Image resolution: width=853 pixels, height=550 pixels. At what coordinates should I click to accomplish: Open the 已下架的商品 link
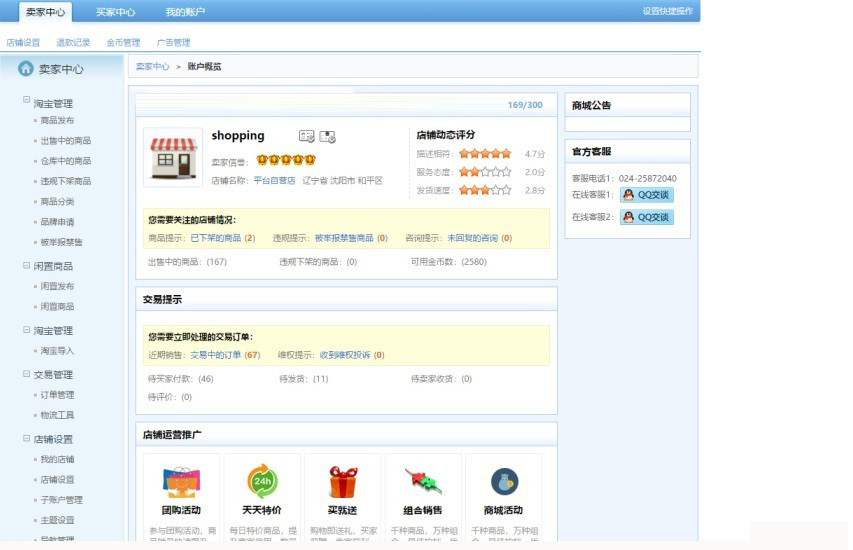(x=216, y=238)
